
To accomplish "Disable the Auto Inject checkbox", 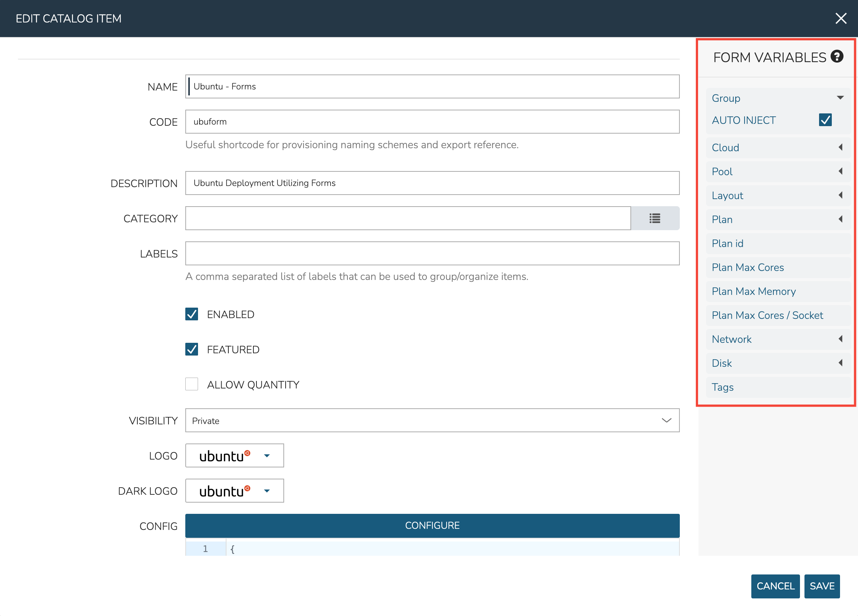I will 825,120.
